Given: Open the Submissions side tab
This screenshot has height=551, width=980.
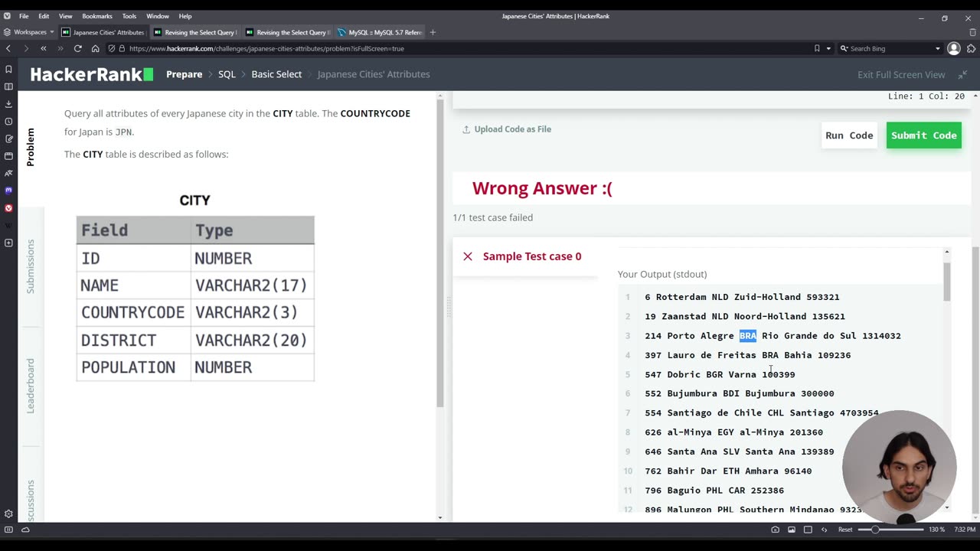Looking at the screenshot, I should [31, 266].
